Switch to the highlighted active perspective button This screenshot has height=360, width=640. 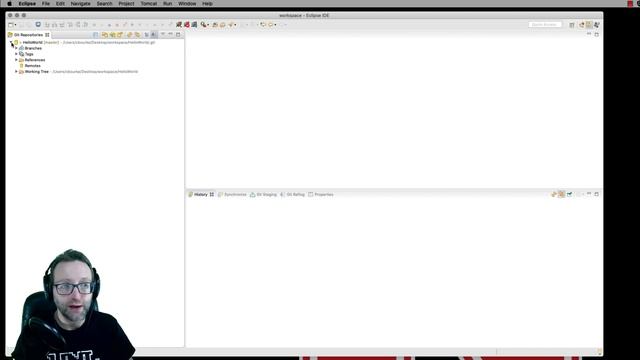589,24
